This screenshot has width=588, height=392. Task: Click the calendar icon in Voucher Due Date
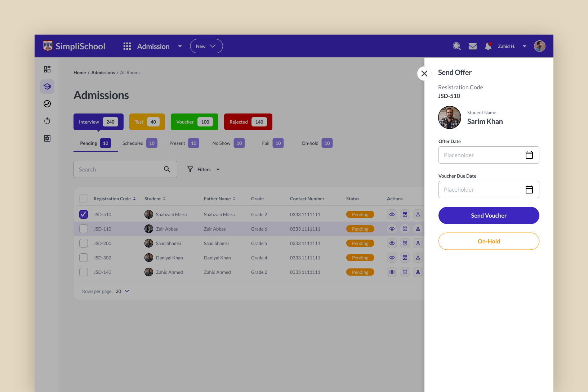[529, 190]
